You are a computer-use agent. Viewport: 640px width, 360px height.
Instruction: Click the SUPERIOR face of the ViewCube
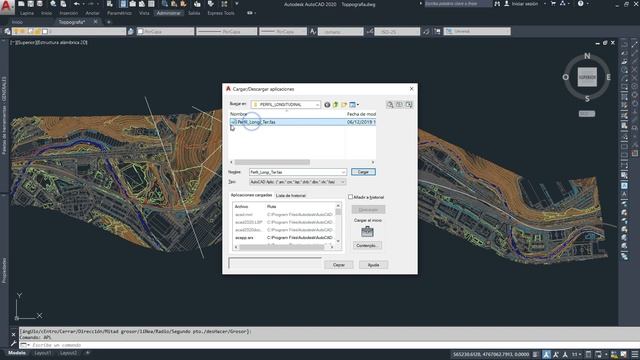[587, 77]
